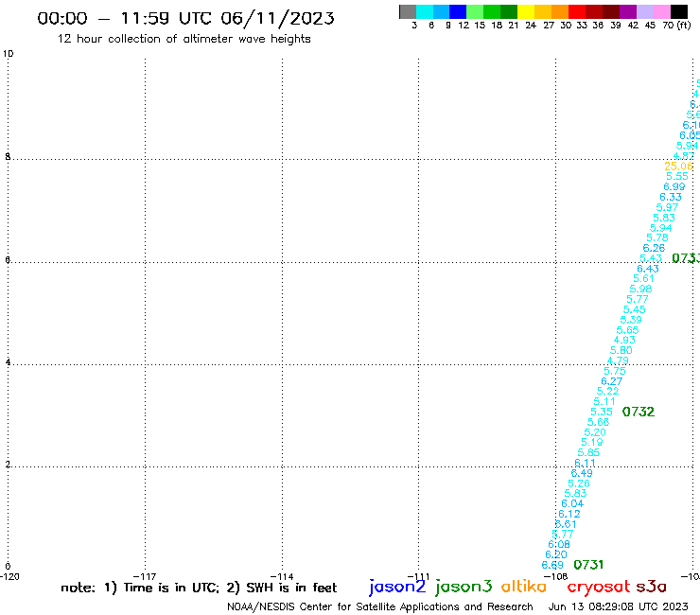The height and width of the screenshot is (615, 700).
Task: Click the gray 3 ft legend swatch
Action: tap(408, 11)
